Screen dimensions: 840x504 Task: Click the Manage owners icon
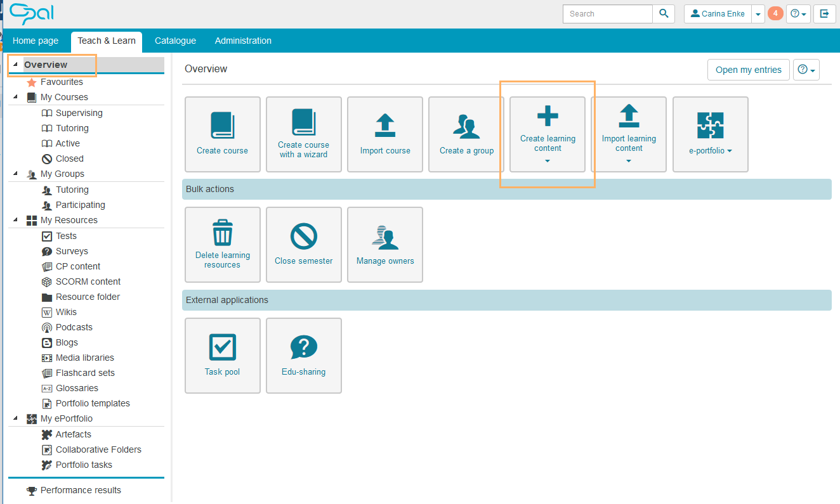385,237
